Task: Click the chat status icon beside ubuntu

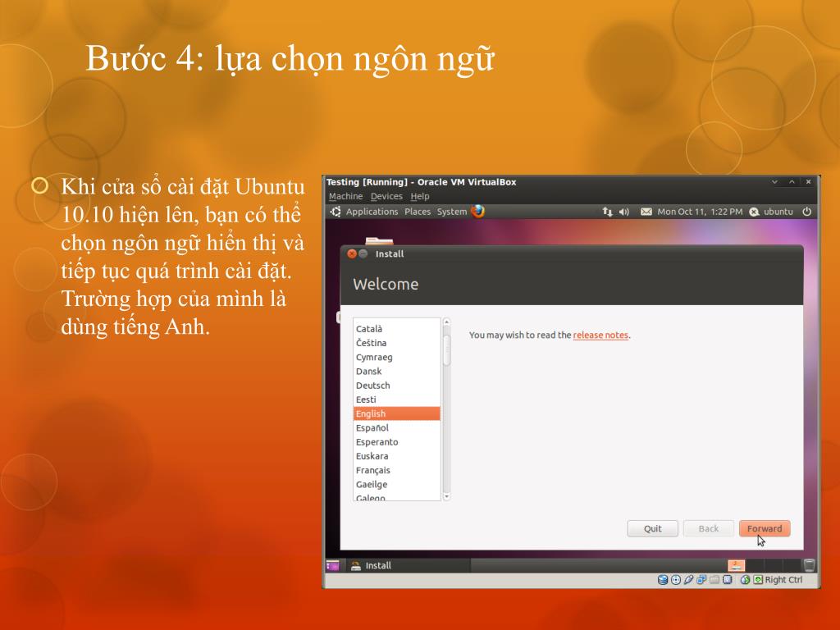Action: coord(755,212)
